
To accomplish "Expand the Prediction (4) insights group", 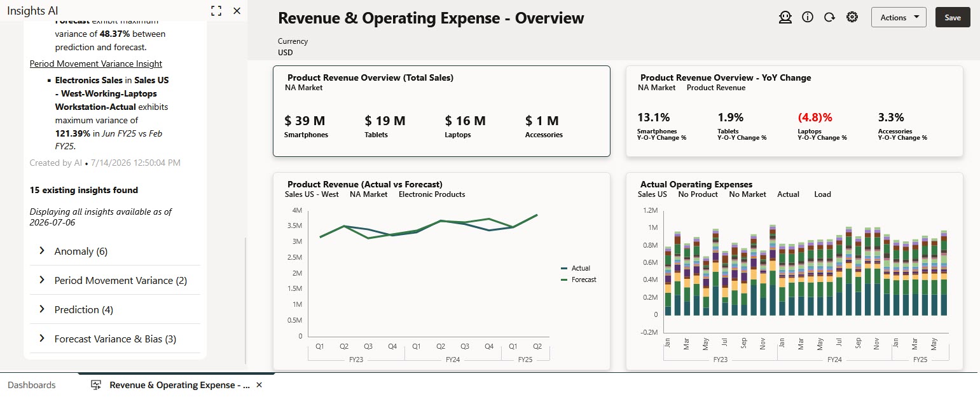I will pos(114,309).
